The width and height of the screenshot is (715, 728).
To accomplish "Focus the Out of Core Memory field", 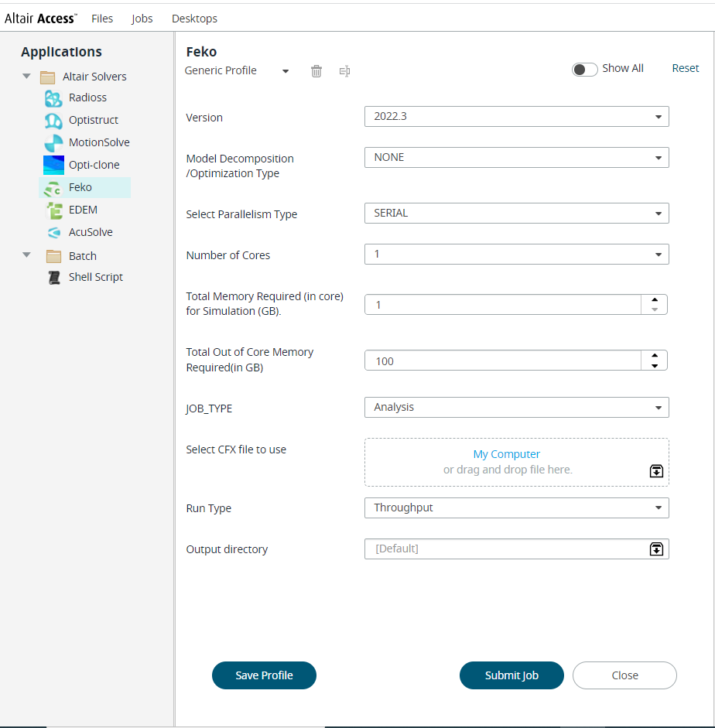I will (503, 361).
